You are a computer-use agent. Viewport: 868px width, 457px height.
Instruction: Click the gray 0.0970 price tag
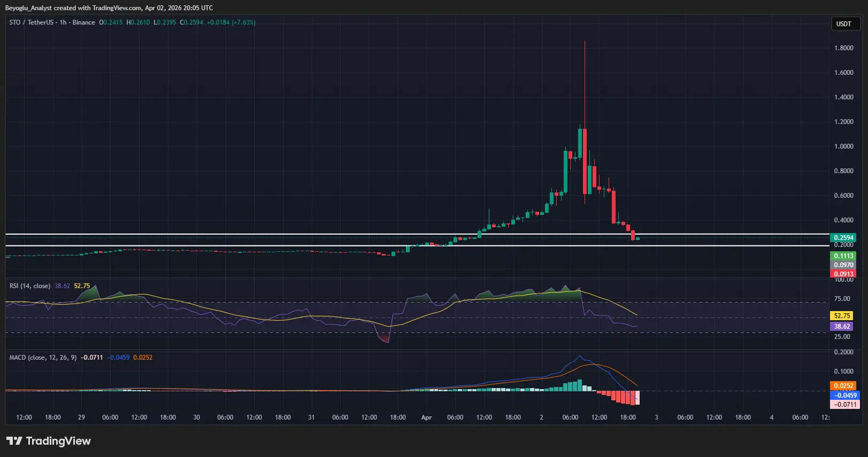(x=843, y=265)
